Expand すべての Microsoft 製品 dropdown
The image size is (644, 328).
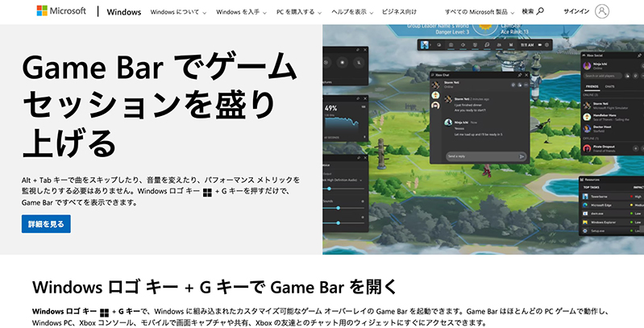480,12
